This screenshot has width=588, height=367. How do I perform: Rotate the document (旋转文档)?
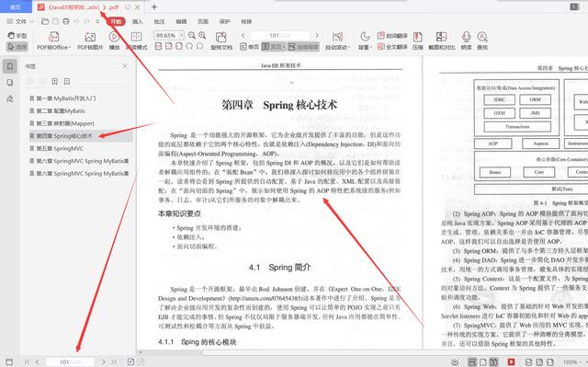click(221, 40)
